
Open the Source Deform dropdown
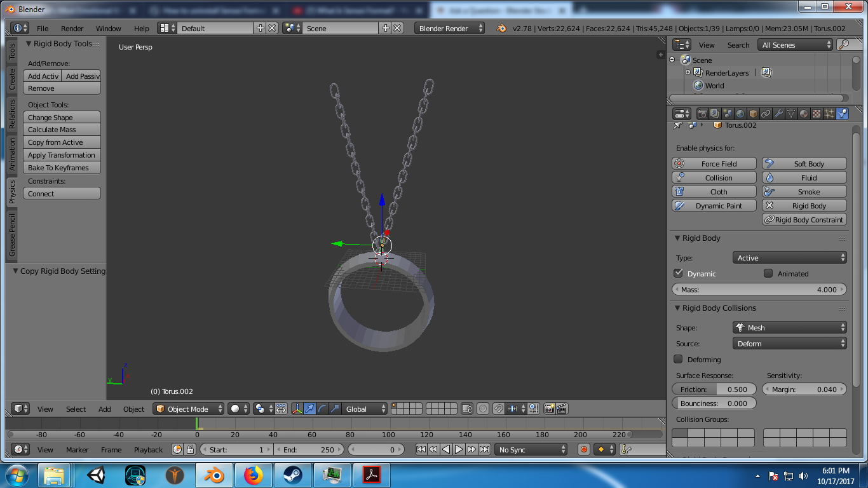(x=790, y=343)
